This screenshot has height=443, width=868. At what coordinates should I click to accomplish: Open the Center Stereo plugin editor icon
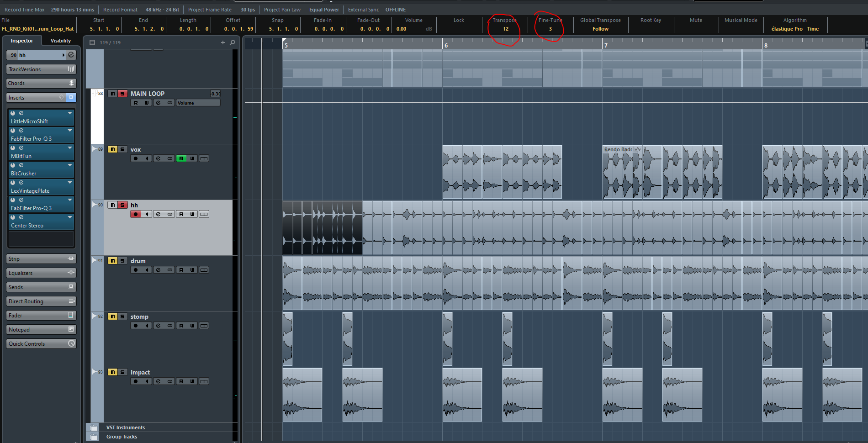pos(21,217)
